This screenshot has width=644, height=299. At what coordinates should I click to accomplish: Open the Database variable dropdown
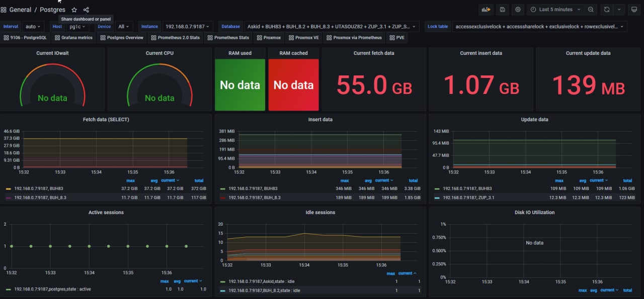(331, 27)
